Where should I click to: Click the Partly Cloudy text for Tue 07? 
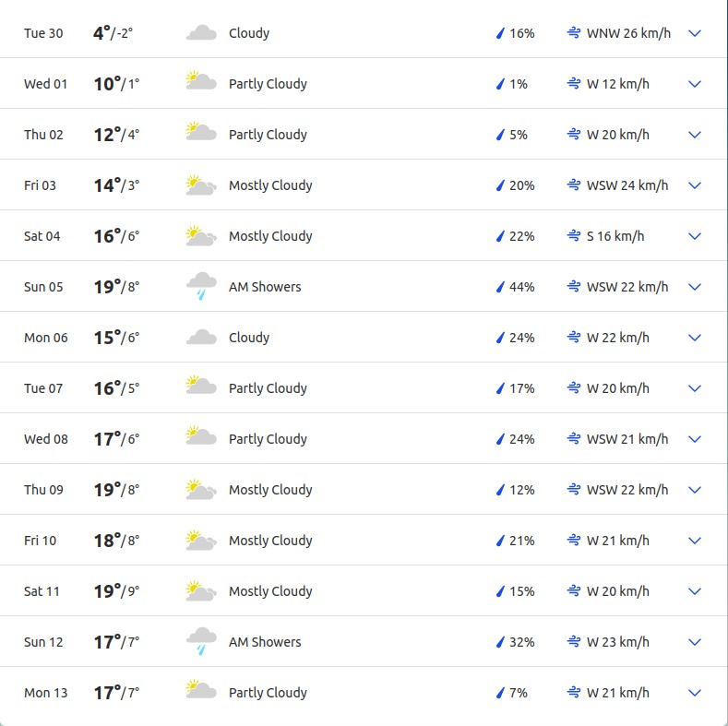[268, 388]
